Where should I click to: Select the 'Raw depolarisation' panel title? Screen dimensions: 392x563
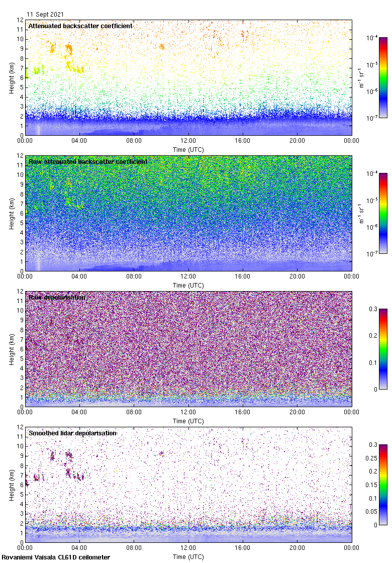(x=57, y=297)
